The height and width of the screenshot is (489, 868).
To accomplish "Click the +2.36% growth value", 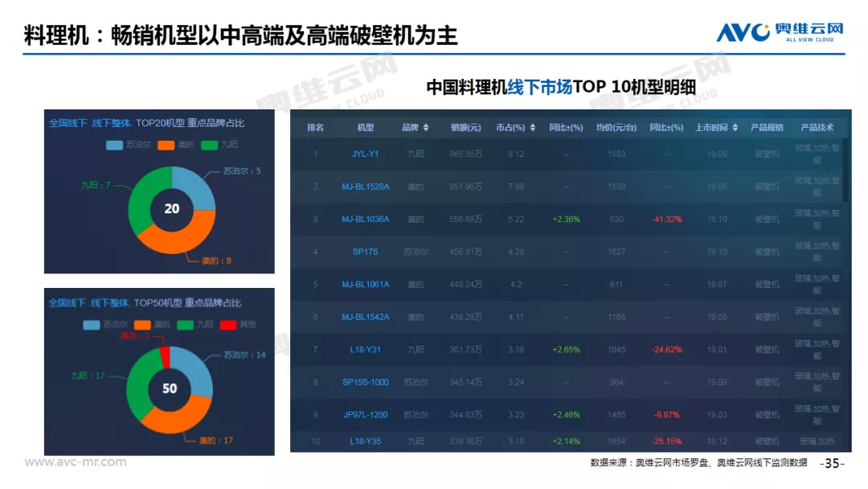I will (x=566, y=220).
